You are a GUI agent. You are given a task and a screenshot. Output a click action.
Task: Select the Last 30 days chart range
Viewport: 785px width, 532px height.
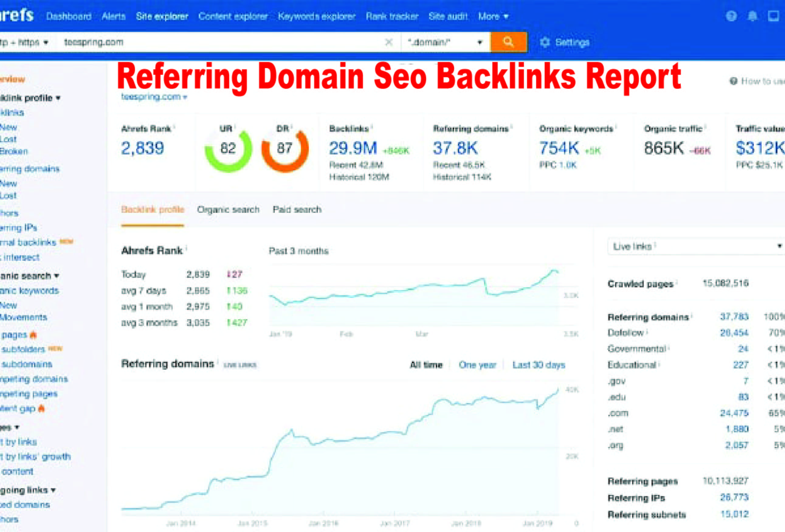539,365
